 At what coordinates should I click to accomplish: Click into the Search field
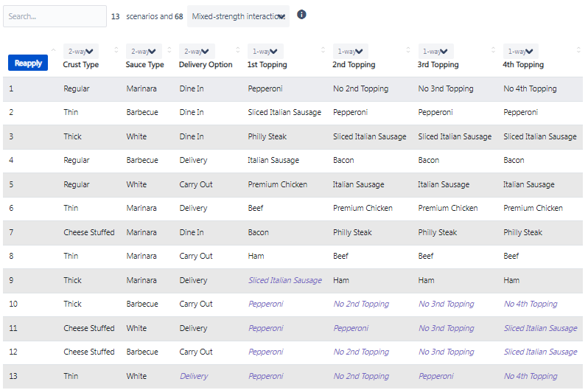coord(55,16)
